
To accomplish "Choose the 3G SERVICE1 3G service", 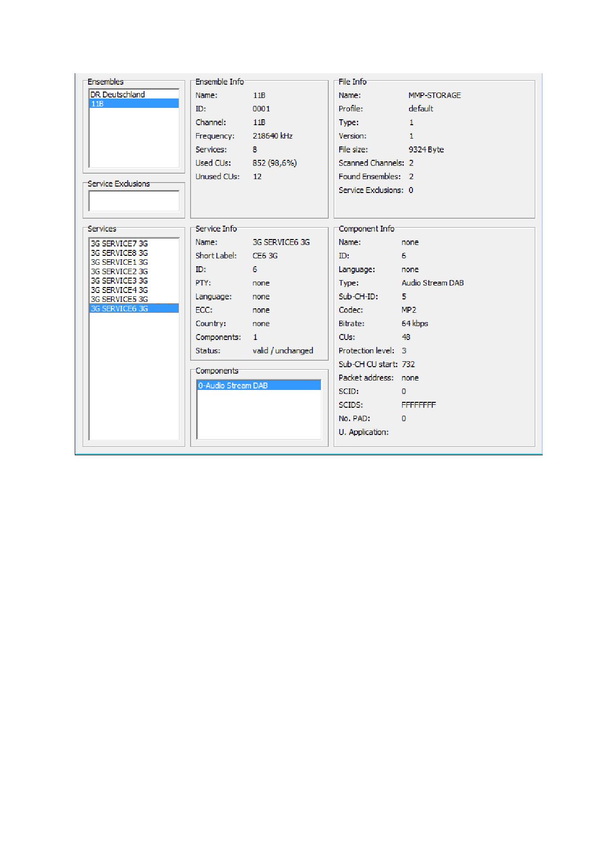I will click(x=119, y=262).
